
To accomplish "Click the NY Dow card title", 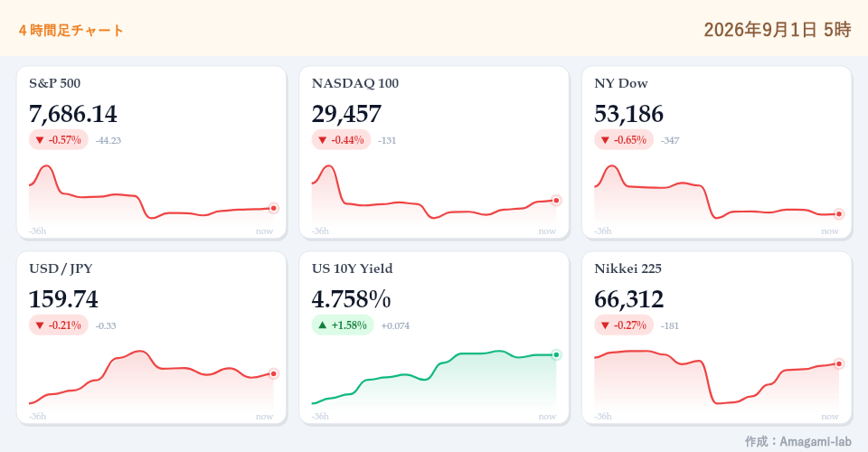I will 621,83.
